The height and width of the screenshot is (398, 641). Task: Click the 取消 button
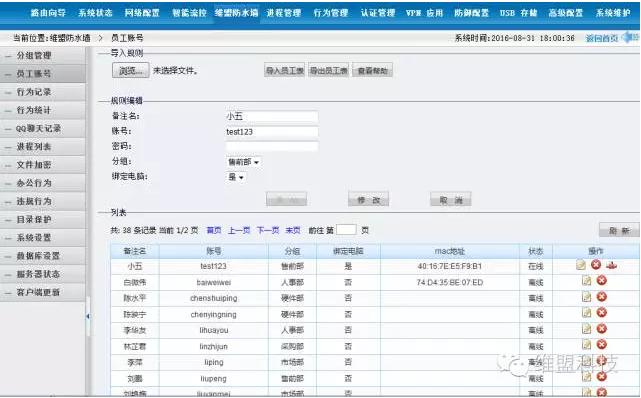[x=450, y=199]
